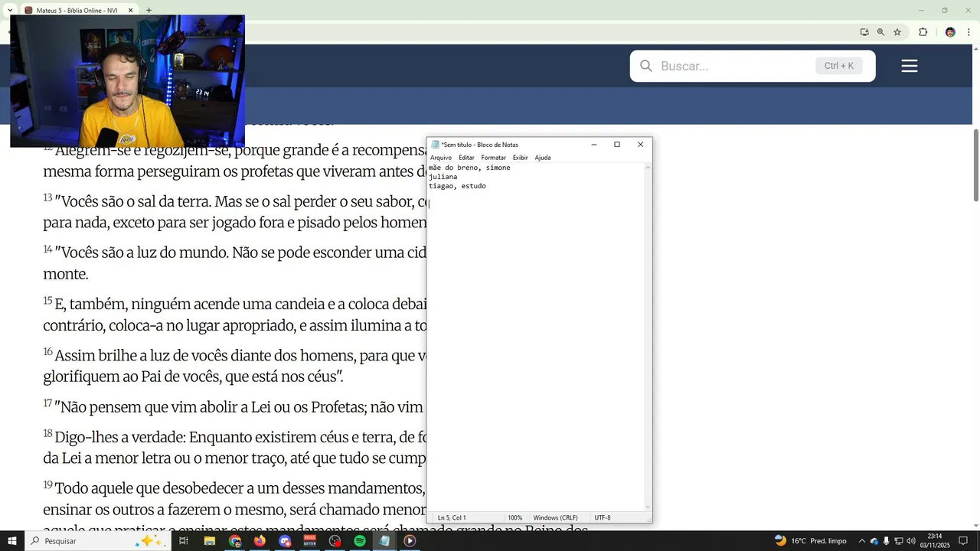
Task: Open the Chrome profile avatar
Action: [950, 32]
